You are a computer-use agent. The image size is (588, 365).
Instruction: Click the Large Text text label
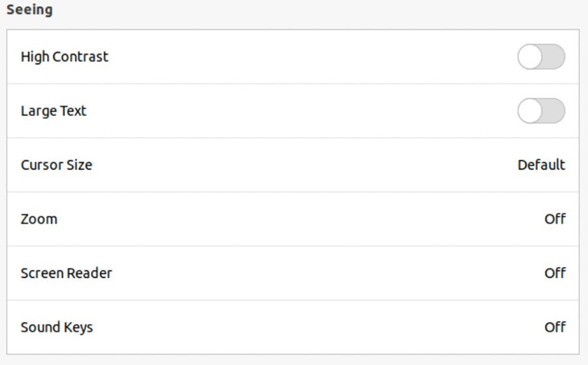click(x=54, y=111)
